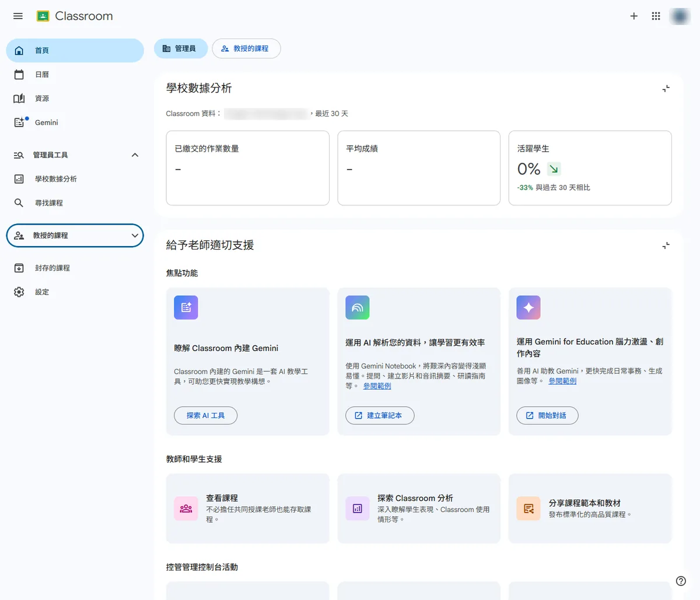Click the Gemini Notebook feature icon
The width and height of the screenshot is (700, 600).
(x=358, y=307)
